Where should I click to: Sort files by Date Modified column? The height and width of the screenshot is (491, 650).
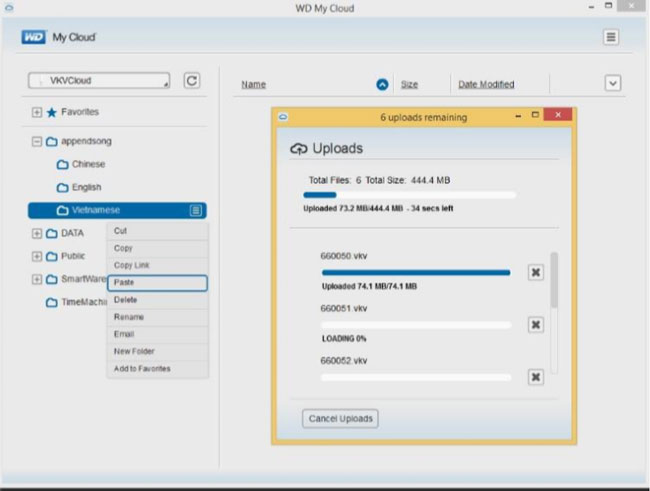click(x=486, y=85)
